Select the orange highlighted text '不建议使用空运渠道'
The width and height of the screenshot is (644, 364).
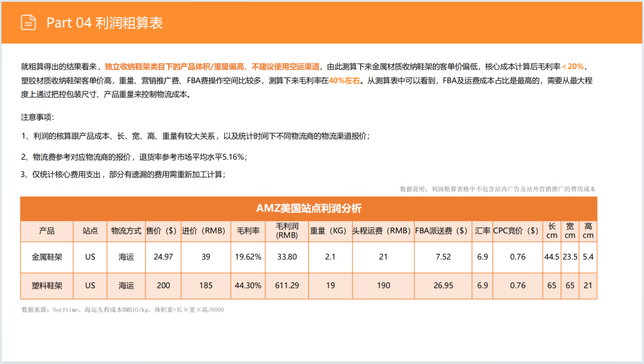pyautogui.click(x=286, y=67)
